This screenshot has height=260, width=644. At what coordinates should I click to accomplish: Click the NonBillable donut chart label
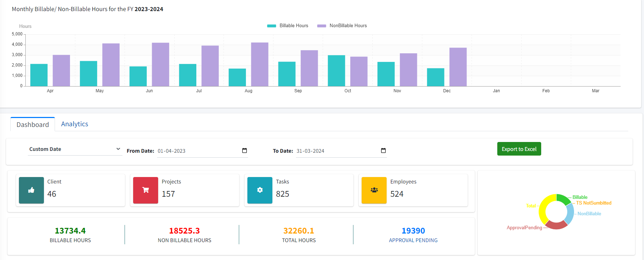click(x=589, y=214)
